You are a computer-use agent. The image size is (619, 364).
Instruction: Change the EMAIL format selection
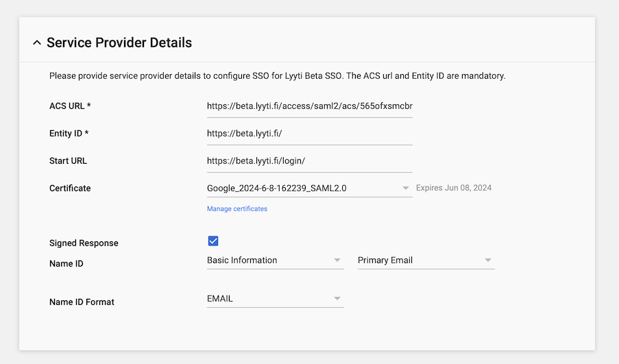267,299
